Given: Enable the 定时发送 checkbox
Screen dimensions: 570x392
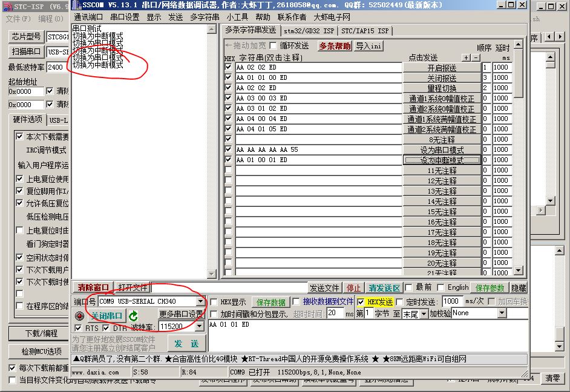Looking at the screenshot, I should coord(399,302).
